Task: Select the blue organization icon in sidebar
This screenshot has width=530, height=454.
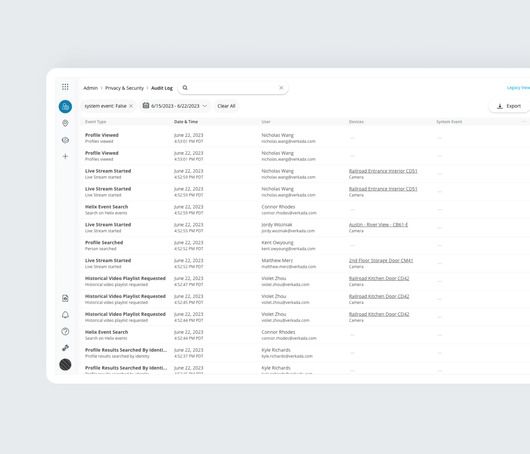Action: pos(65,106)
